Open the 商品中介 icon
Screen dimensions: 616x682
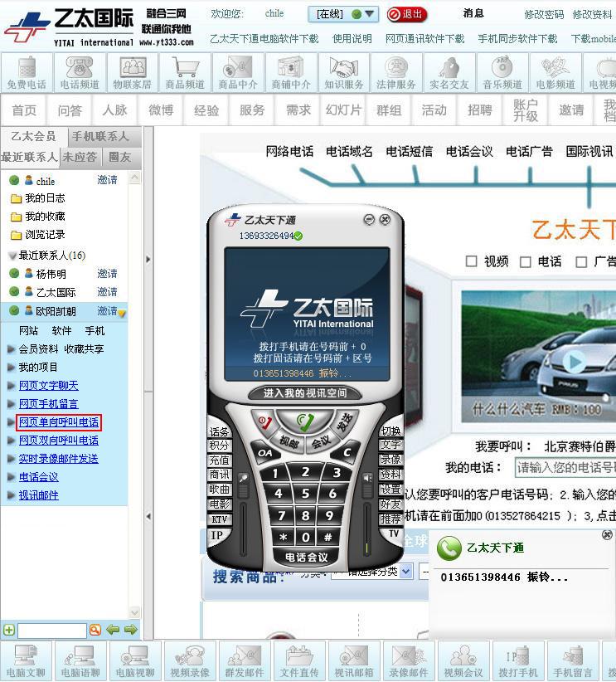point(238,73)
